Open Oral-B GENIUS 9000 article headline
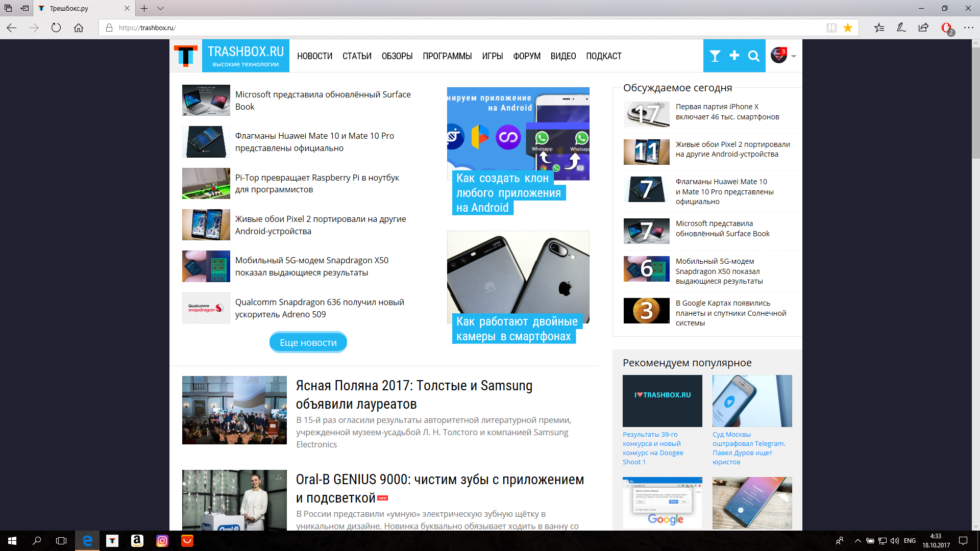The width and height of the screenshot is (980, 551). [440, 488]
